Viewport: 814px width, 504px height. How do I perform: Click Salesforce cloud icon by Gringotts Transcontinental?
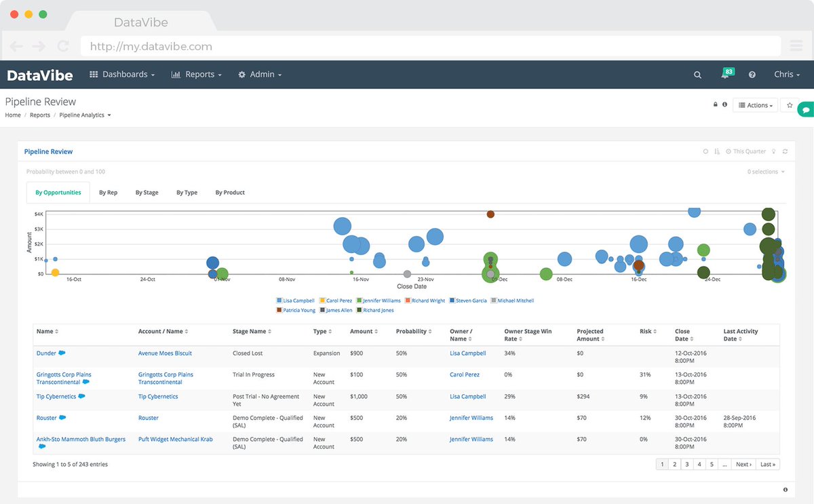pos(86,382)
